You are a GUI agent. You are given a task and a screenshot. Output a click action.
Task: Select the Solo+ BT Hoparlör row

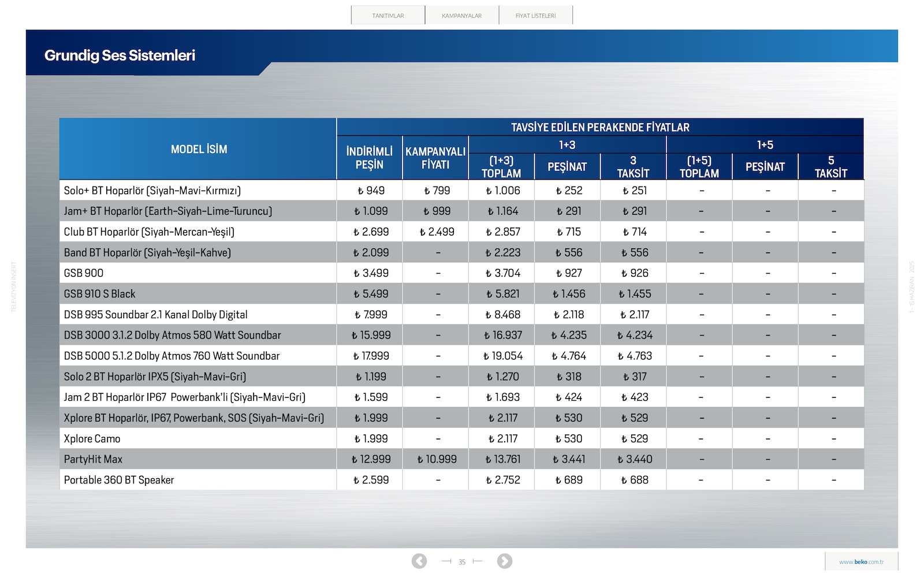click(461, 190)
